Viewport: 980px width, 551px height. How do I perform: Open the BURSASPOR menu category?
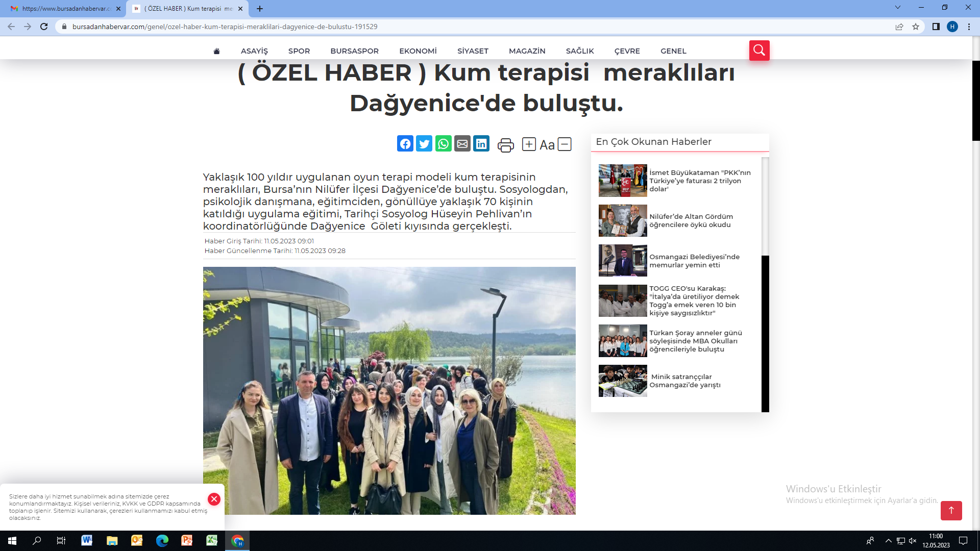(x=354, y=51)
